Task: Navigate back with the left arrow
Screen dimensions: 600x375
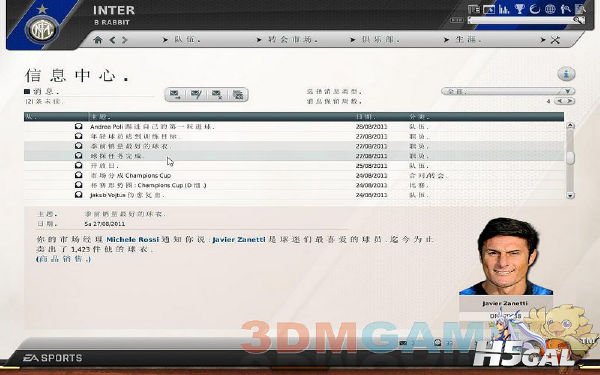Action: tap(112, 40)
